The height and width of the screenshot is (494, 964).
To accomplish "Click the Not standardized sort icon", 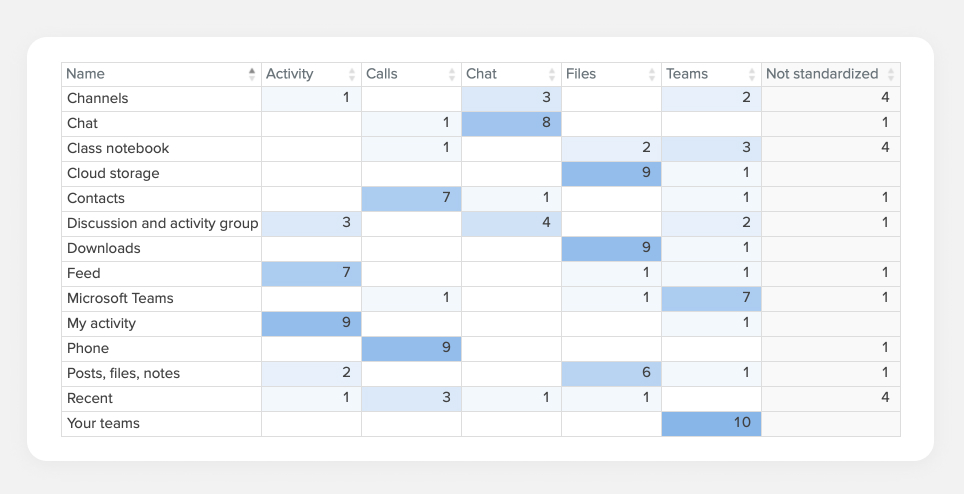I will click(891, 74).
